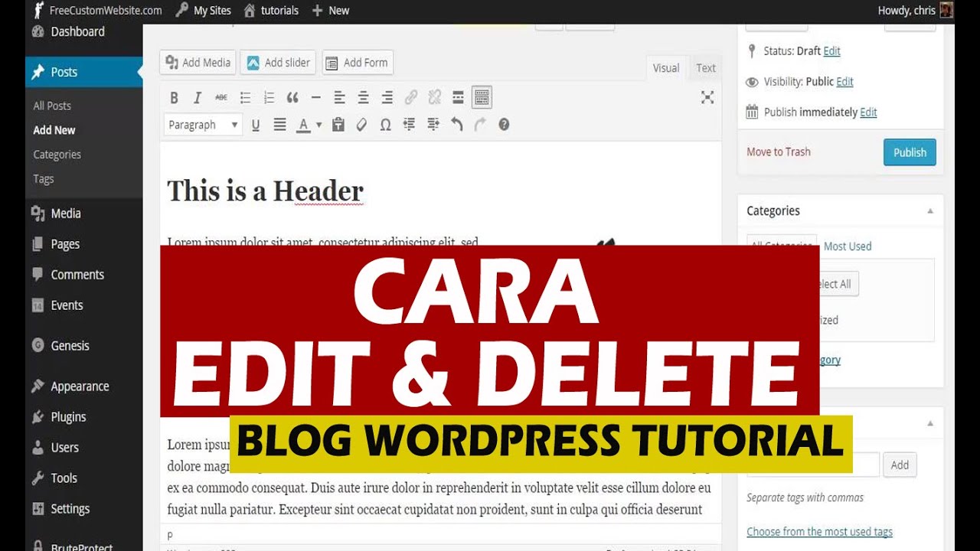Screen dimensions: 980x551
Task: Collapse the Categories panel
Action: [x=930, y=211]
